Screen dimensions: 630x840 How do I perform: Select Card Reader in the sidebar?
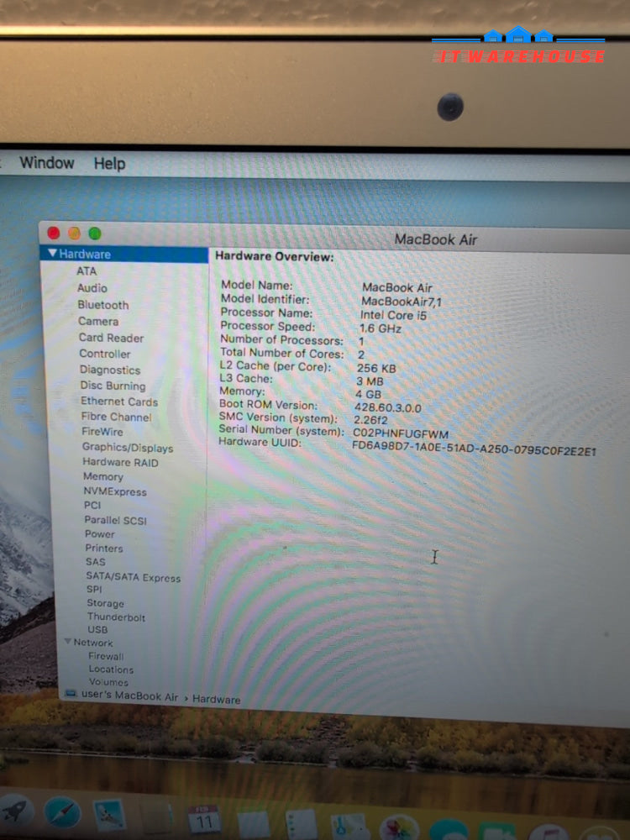[x=111, y=338]
